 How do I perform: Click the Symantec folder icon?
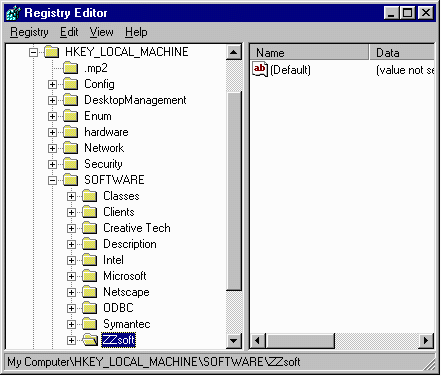(x=90, y=324)
